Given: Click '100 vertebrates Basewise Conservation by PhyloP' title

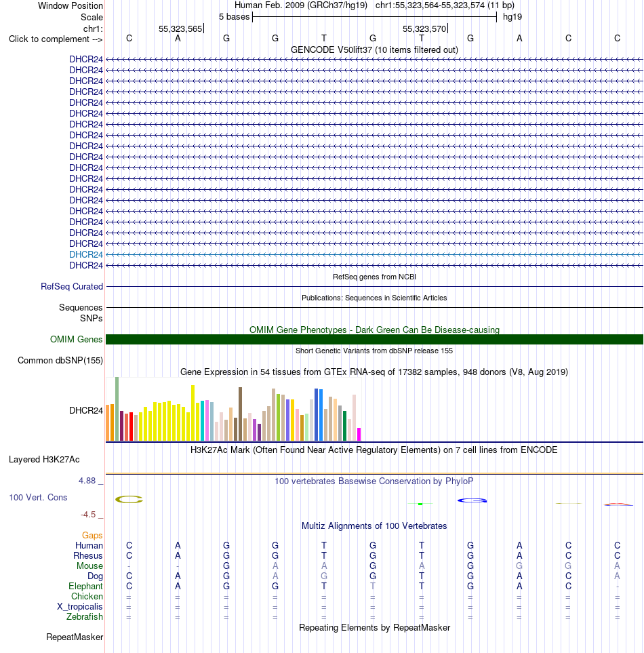Looking at the screenshot, I should (374, 481).
